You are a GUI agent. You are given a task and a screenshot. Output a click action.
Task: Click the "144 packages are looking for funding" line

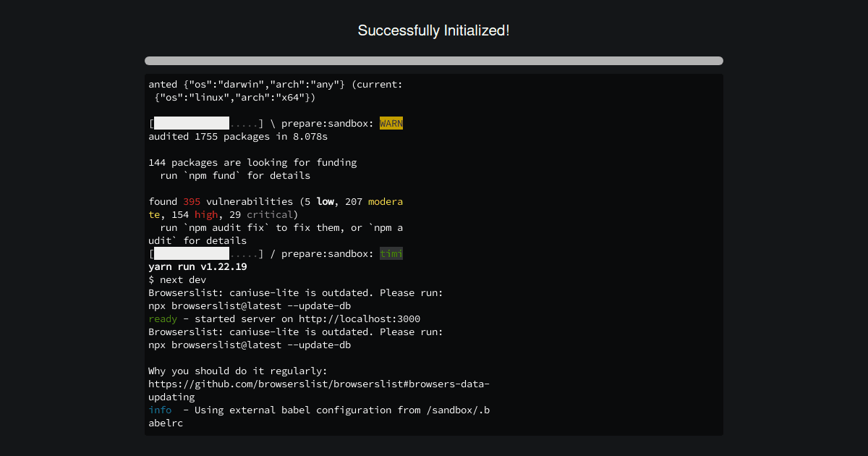(252, 163)
